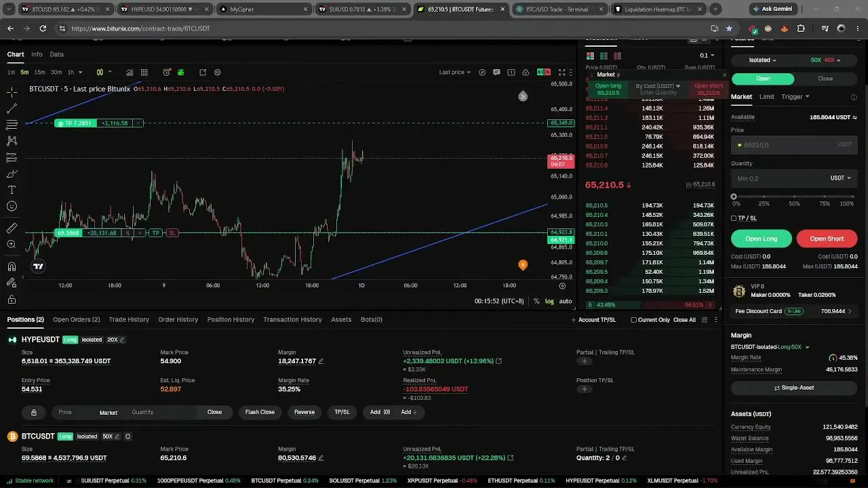Select the crosshair cursor tool
The width and height of the screenshot is (868, 488).
(x=12, y=91)
